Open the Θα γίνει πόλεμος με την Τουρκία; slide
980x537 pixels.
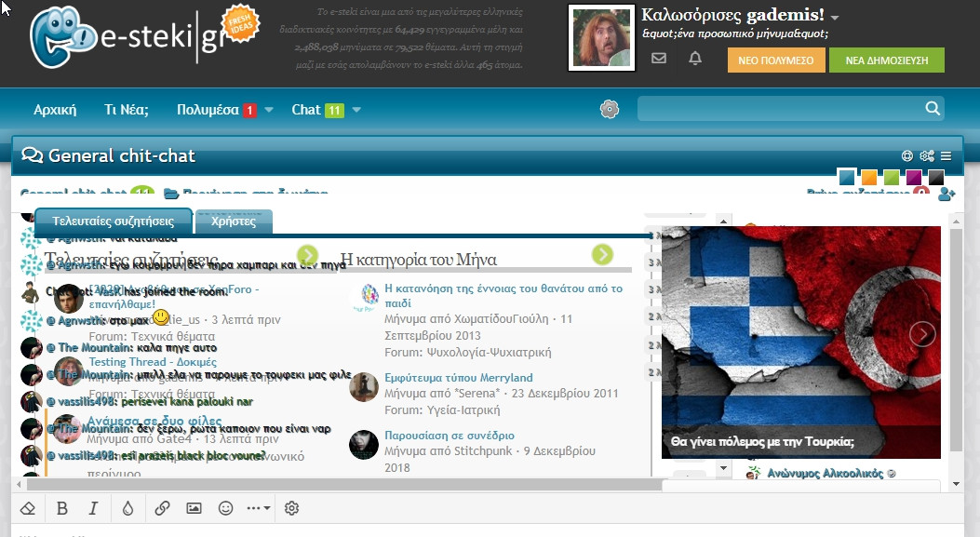point(762,441)
